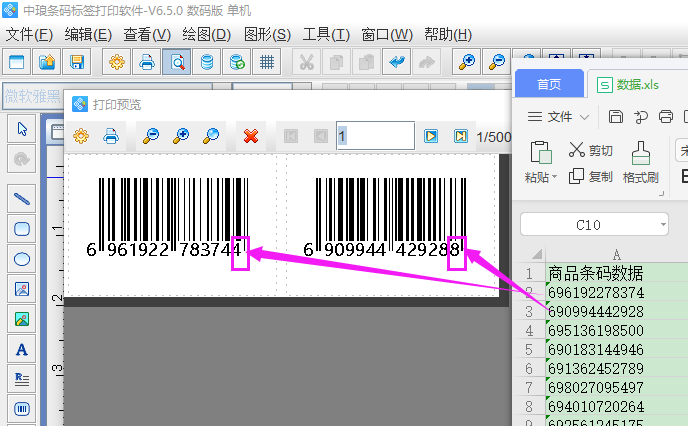Click the 复制 copy button

click(x=590, y=177)
